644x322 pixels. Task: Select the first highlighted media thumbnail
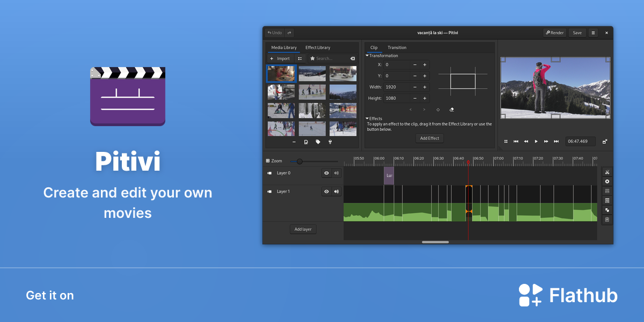coord(281,74)
